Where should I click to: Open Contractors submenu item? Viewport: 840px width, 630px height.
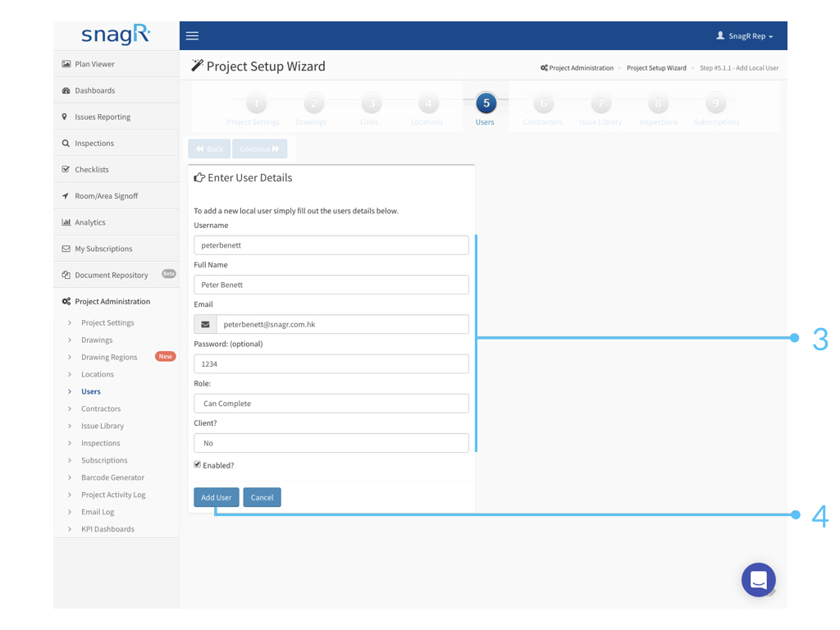(x=101, y=409)
